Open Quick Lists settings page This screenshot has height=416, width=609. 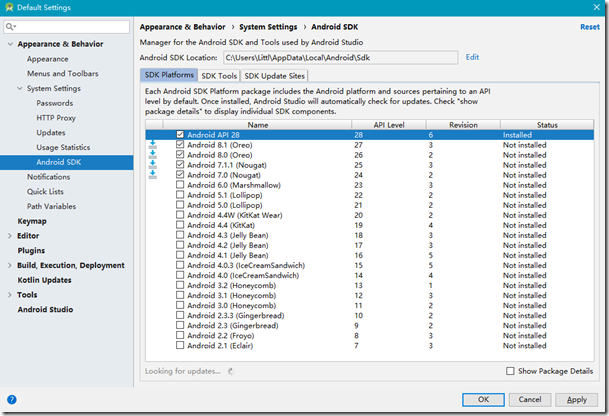click(x=45, y=192)
